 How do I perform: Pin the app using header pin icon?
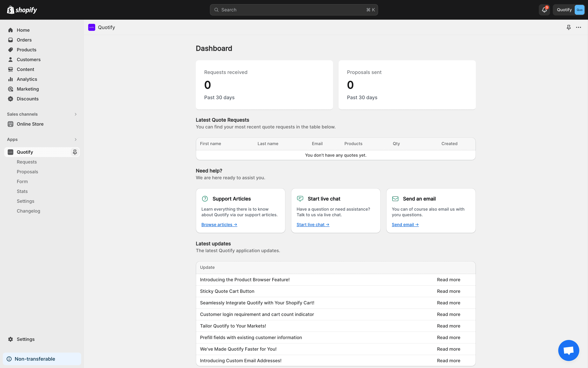coord(569,27)
